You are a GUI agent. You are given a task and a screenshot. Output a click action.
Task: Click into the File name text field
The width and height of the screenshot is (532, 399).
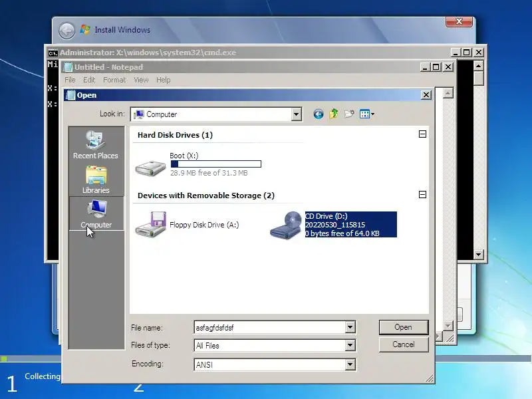point(270,327)
